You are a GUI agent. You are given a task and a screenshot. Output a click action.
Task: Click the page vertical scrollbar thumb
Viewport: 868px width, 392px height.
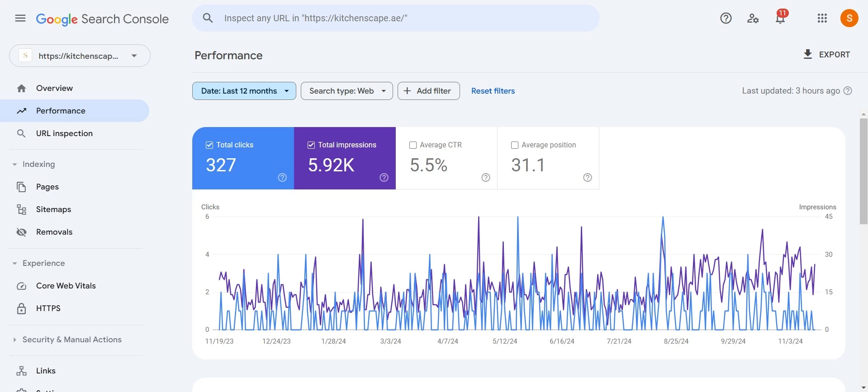pos(863,171)
